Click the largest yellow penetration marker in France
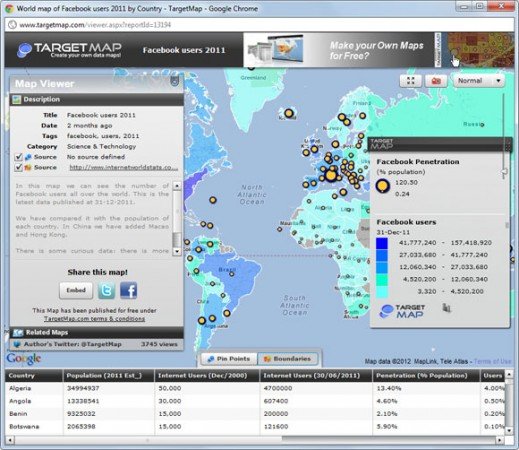519x450 pixels. [331, 175]
